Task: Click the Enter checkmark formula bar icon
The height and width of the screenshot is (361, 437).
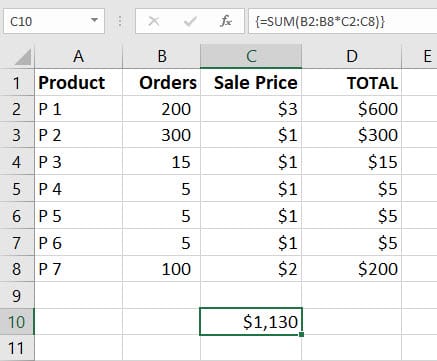Action: 190,21
